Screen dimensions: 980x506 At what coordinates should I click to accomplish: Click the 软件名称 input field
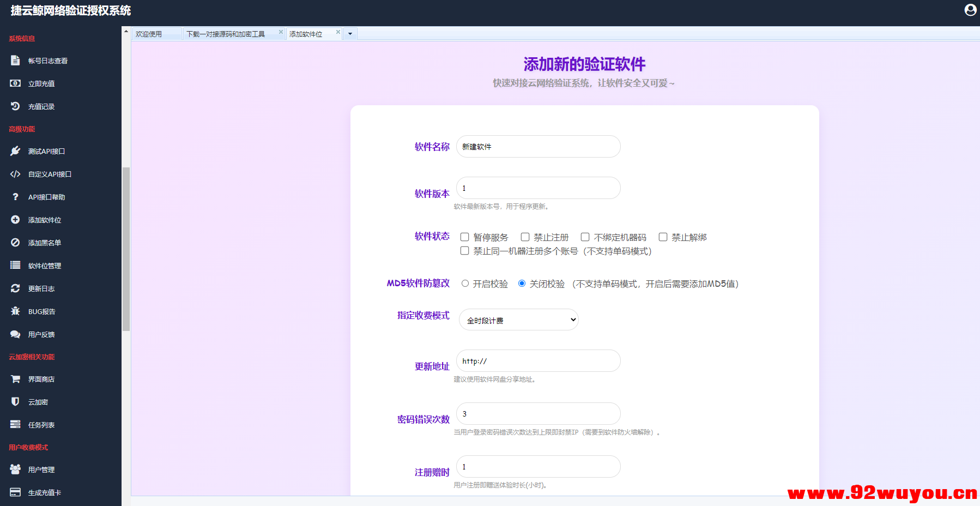[538, 147]
